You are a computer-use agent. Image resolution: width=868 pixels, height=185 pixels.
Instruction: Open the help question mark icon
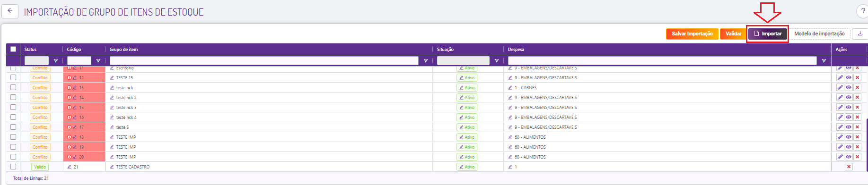pos(863,11)
